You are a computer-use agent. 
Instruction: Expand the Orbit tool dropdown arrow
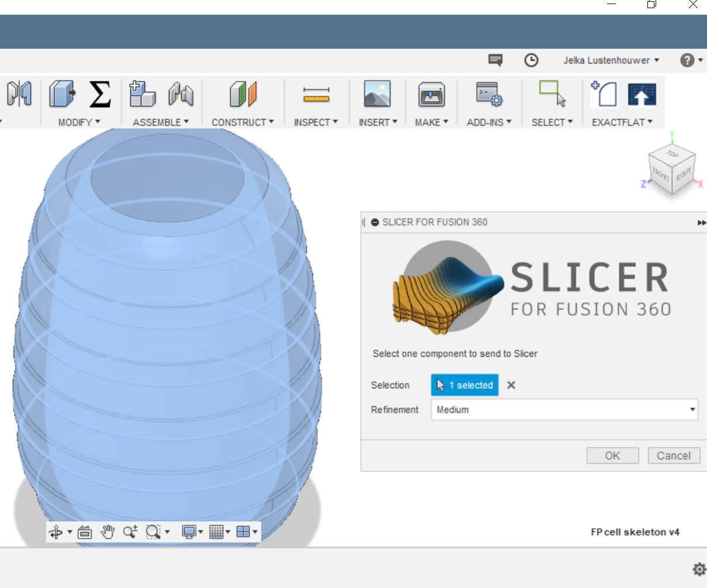point(70,532)
